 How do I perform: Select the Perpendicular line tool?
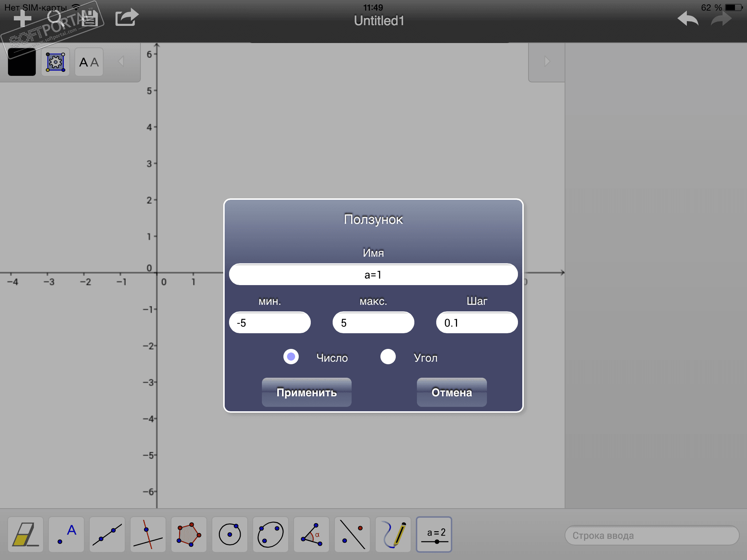click(x=148, y=534)
